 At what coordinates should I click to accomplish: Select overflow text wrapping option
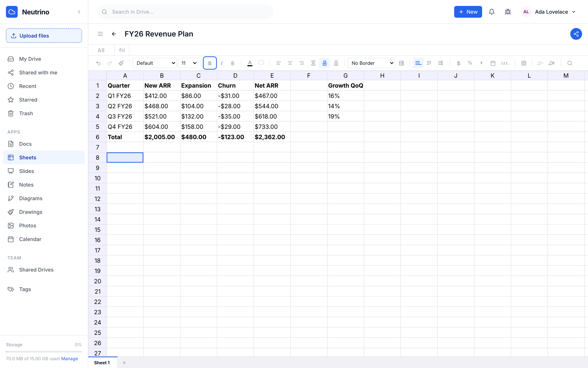click(418, 63)
